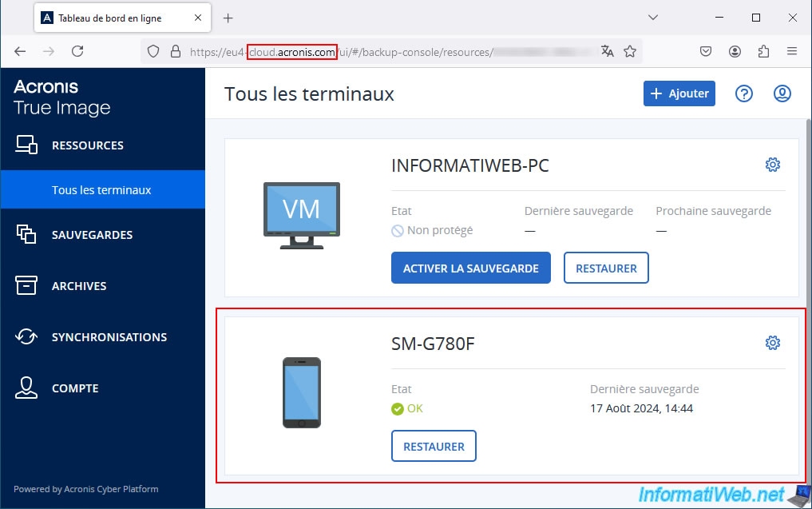Minimize the browser window
This screenshot has width=812, height=509.
pos(719,18)
